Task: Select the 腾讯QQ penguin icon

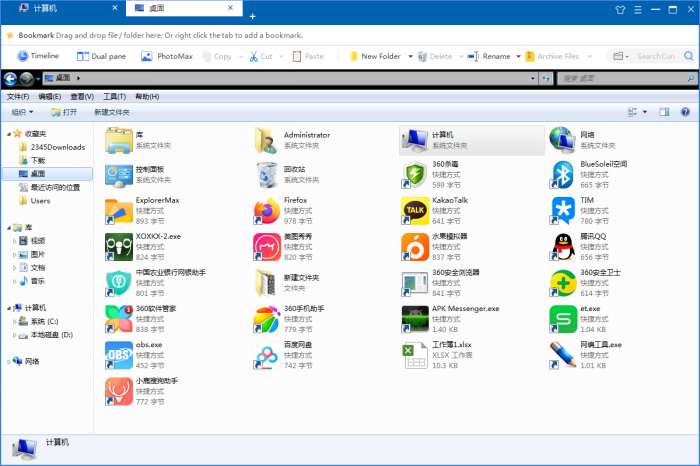Action: click(563, 247)
